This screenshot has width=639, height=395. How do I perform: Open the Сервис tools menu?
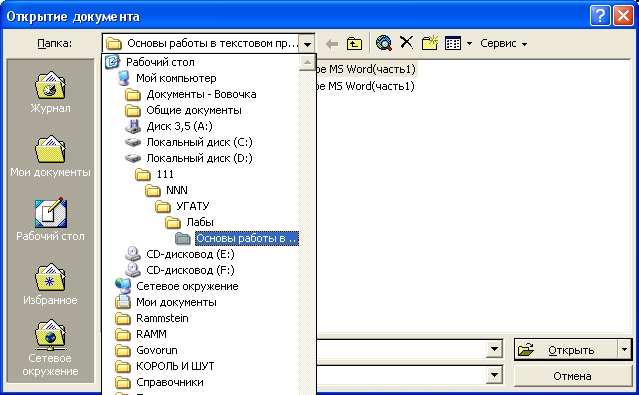[504, 43]
